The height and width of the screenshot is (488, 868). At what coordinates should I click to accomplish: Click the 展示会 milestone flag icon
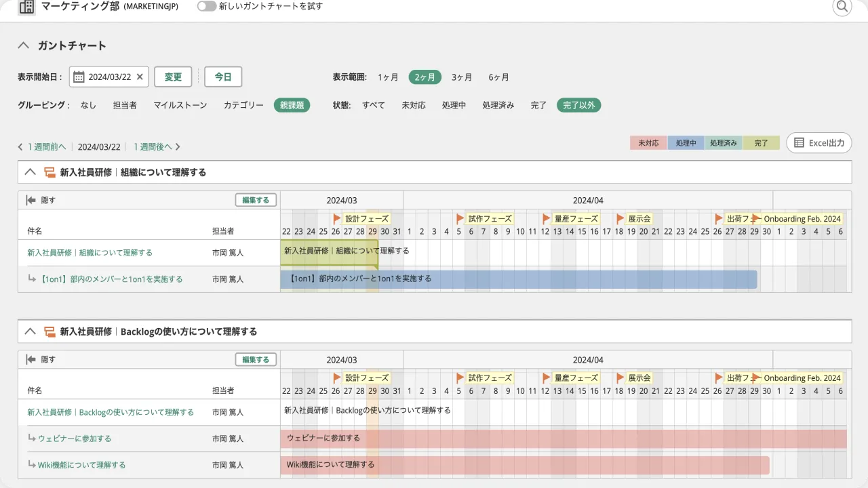click(x=620, y=218)
